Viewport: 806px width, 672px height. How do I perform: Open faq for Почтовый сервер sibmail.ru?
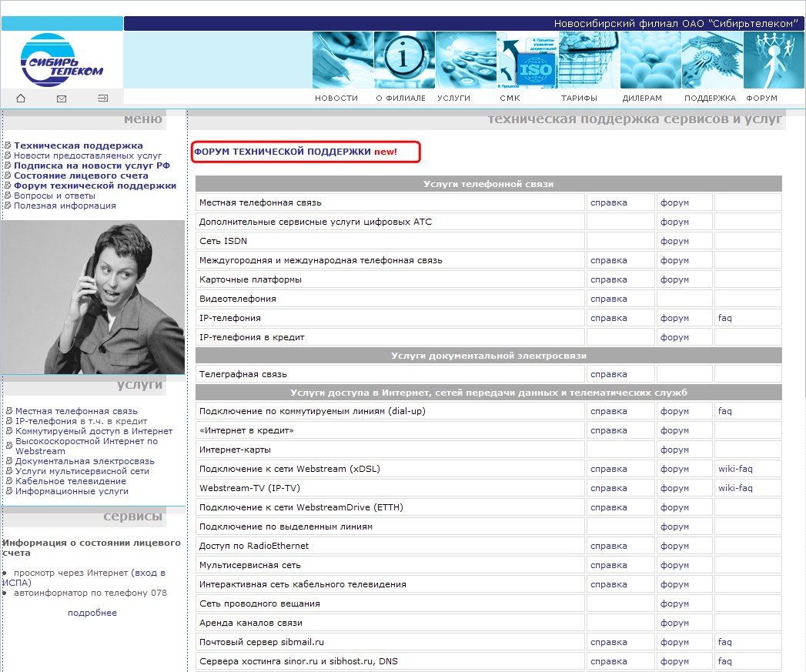coord(724,642)
